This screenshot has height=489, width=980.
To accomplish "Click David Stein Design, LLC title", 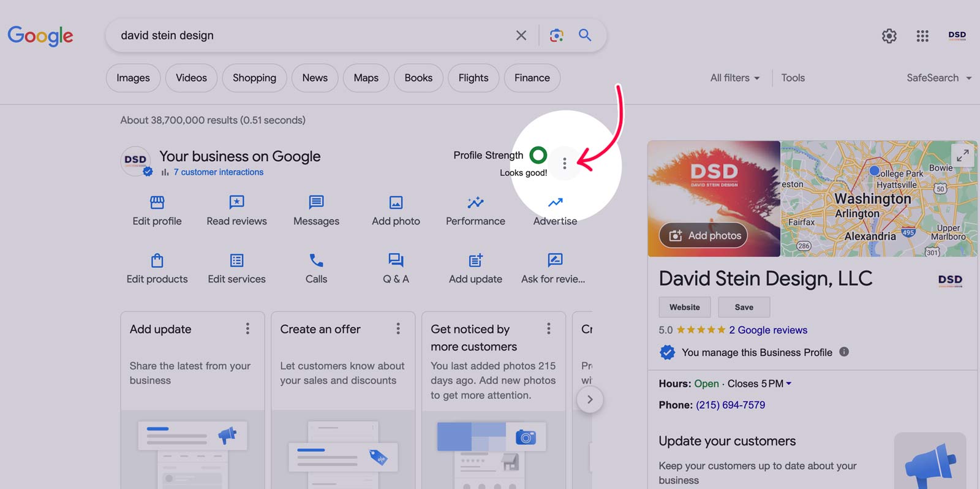I will tap(765, 278).
